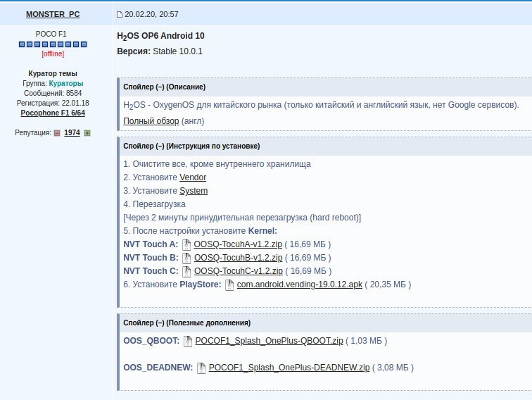Click the H2OS OP6 Android 10 heading
This screenshot has width=532, height=400.
tap(161, 36)
